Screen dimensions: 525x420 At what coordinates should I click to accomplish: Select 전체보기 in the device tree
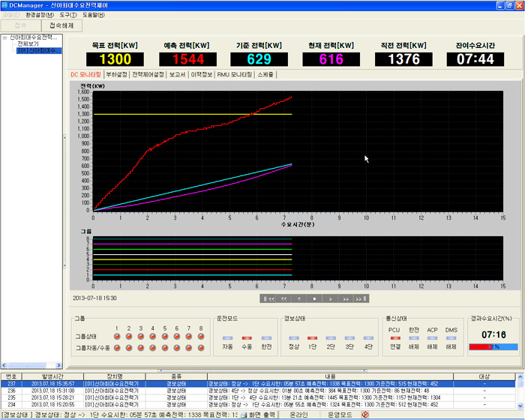coord(28,44)
